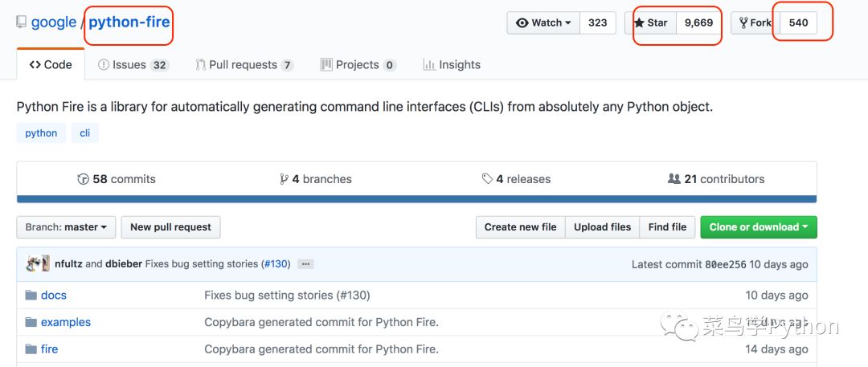
Task: Open latest commit hash 80ee256
Action: tap(724, 264)
